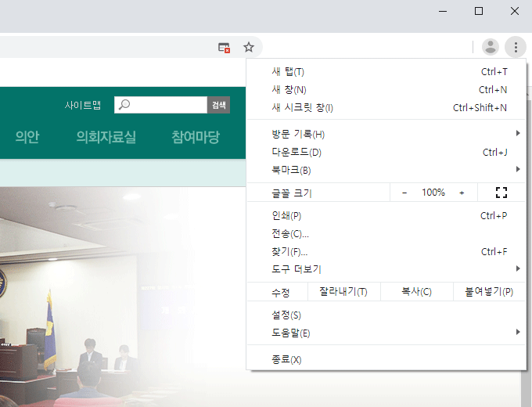Click the fullscreen icon in zoom row
The image size is (532, 407).
pos(501,193)
